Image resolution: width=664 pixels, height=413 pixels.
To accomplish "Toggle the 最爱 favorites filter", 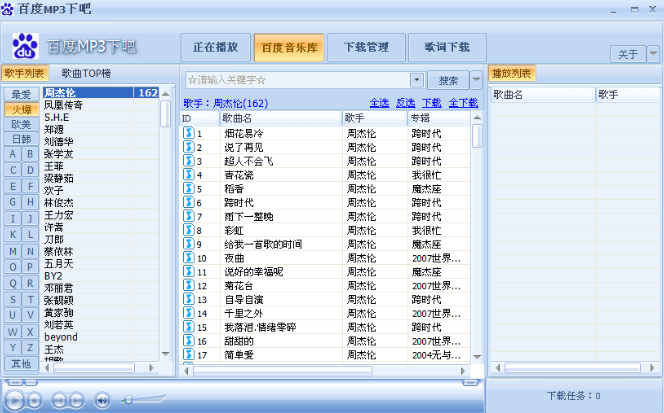I will (x=21, y=94).
